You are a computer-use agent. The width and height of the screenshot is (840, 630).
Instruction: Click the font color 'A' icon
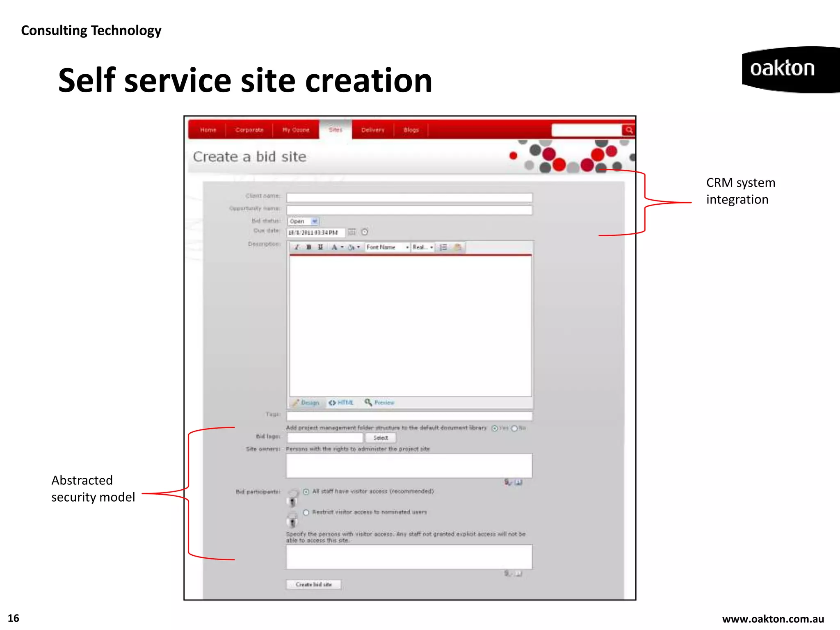334,247
